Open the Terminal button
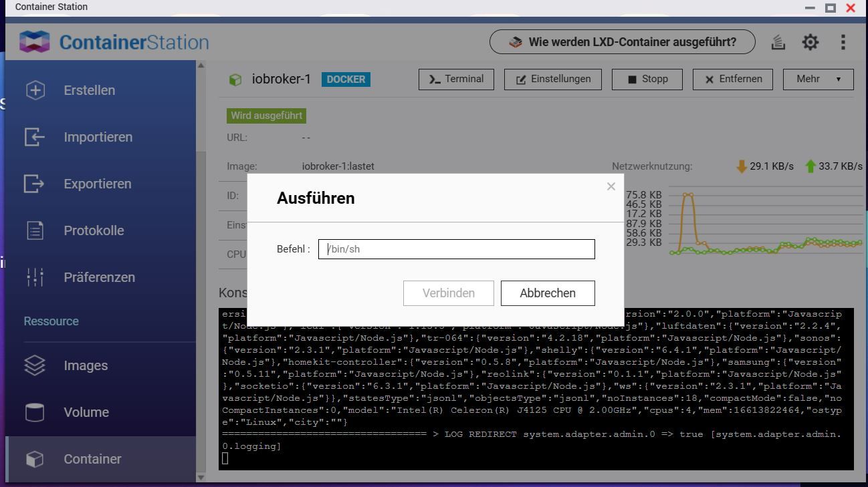 click(x=456, y=79)
